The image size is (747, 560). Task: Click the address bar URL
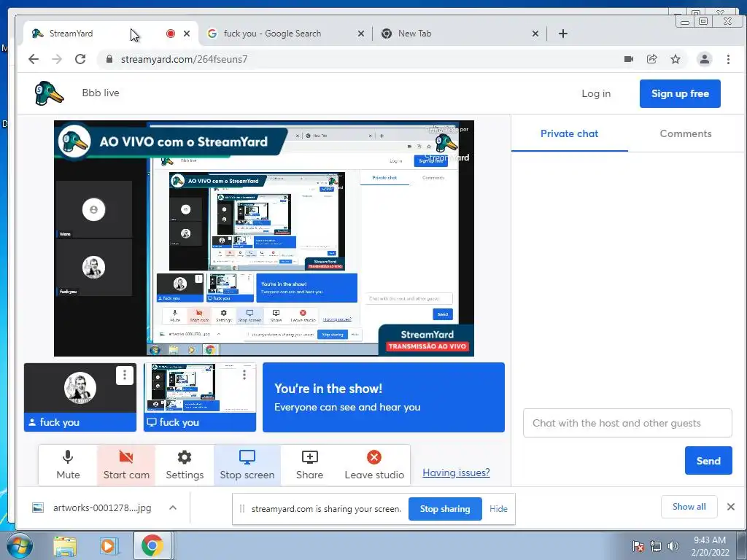[x=184, y=59]
